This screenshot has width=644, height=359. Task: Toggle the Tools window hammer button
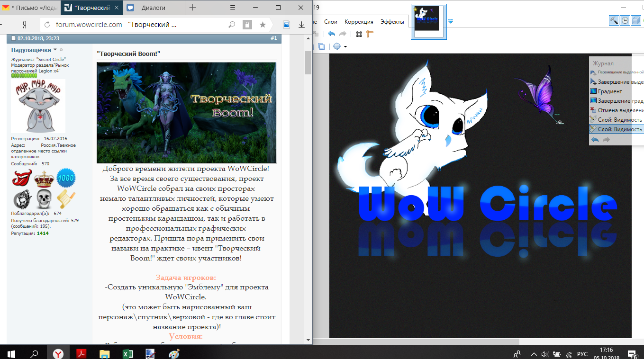pyautogui.click(x=614, y=20)
